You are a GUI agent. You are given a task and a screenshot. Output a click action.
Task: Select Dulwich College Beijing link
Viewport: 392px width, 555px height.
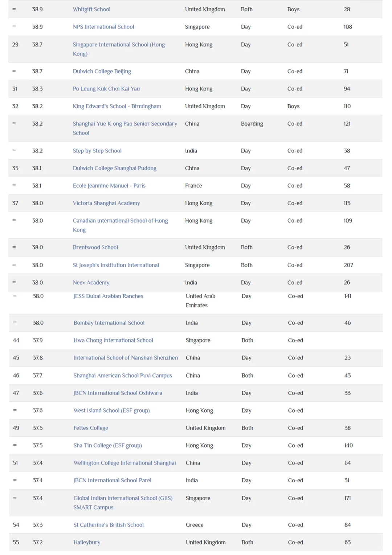[x=102, y=72]
